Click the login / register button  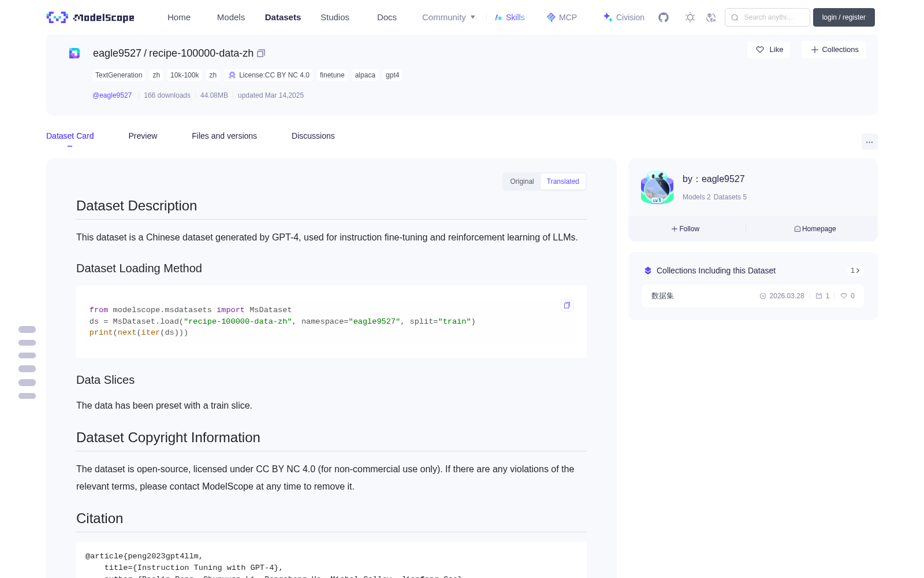pos(844,17)
